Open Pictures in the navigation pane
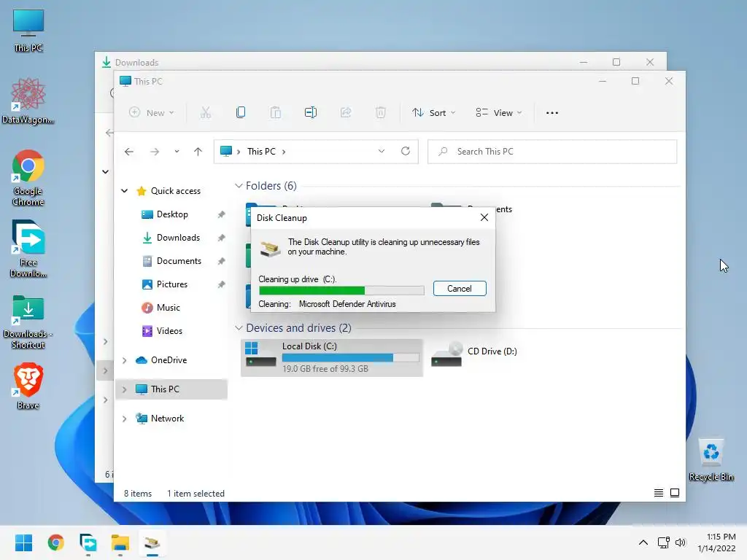 click(172, 284)
